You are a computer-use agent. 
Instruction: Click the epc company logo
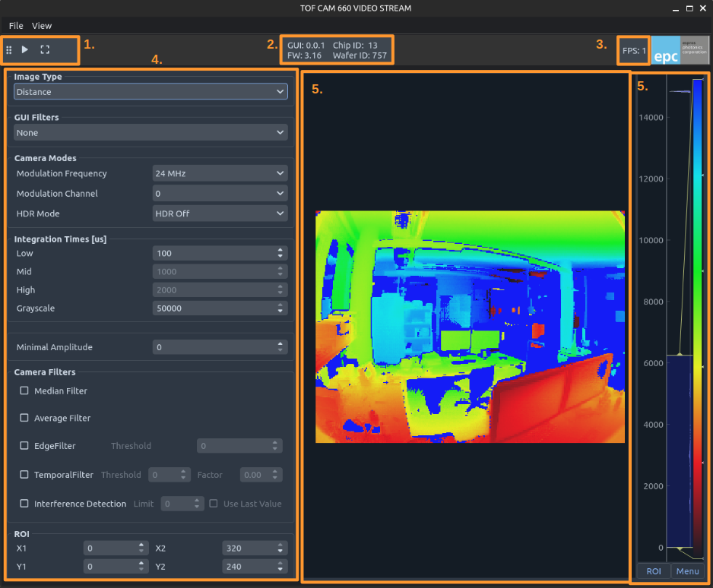(x=680, y=50)
